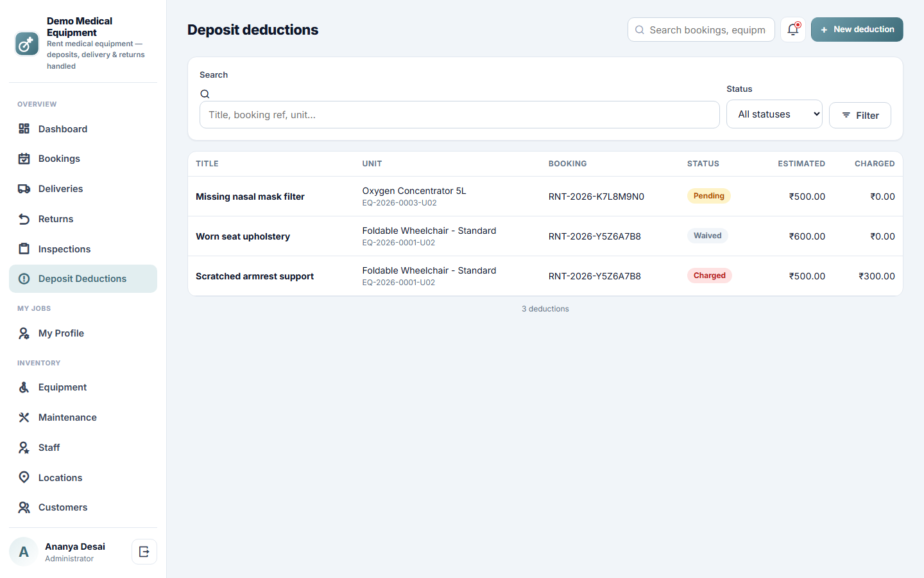Click the Charged status badge

pos(709,276)
